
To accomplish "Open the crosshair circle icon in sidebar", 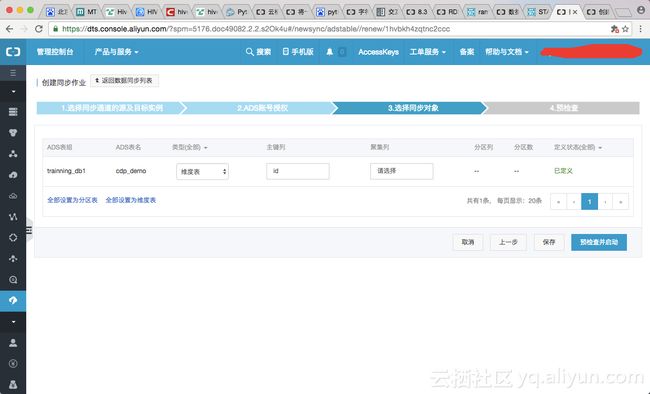I will click(13, 238).
